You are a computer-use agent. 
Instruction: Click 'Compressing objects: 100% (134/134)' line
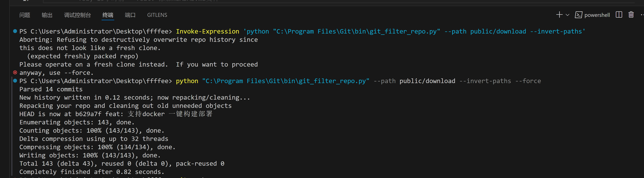[x=98, y=147]
